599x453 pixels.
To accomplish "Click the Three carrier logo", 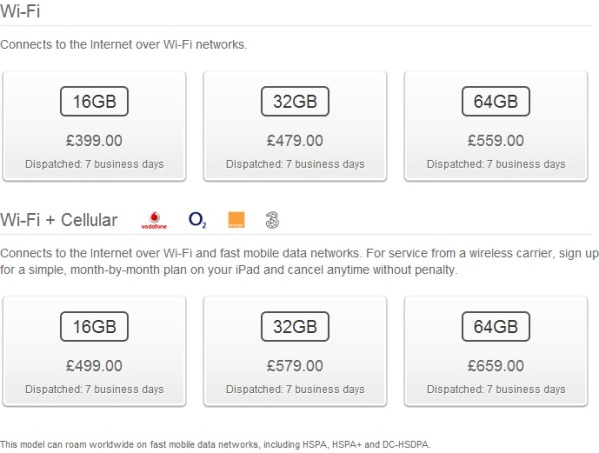I will coord(272,220).
